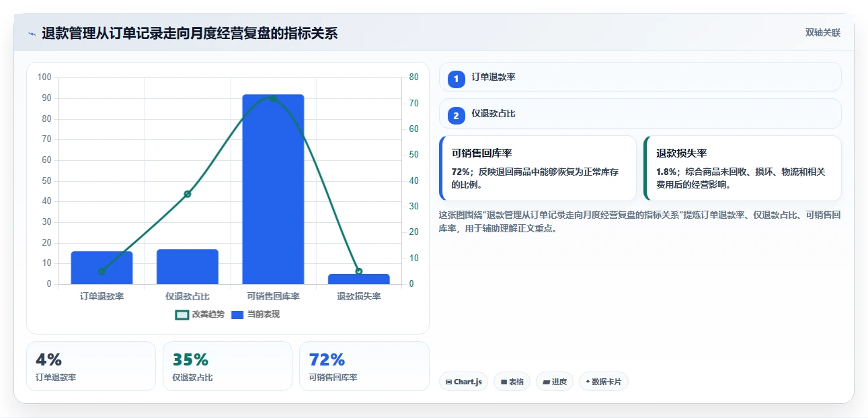Click the icon in the 数据卡片 chip
Screen dimensions: 868x418
click(x=588, y=382)
